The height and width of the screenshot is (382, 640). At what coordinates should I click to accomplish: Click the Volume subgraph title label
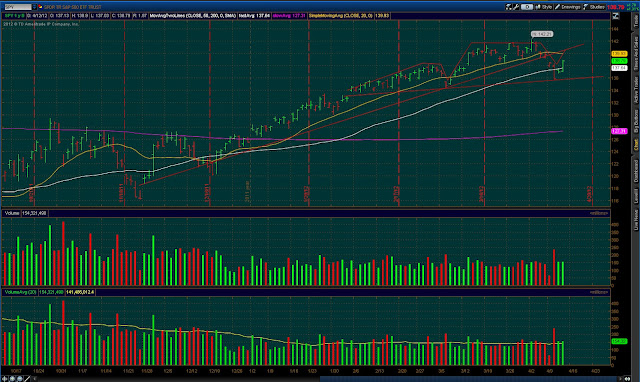12,213
